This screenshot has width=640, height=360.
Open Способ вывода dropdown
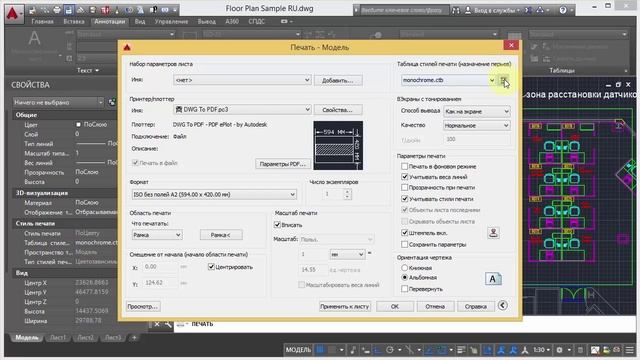(477, 111)
